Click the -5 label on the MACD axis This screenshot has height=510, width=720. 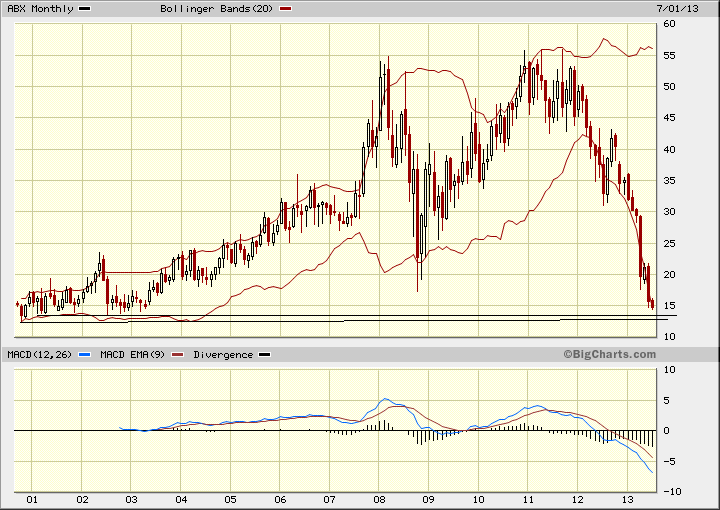pos(669,462)
